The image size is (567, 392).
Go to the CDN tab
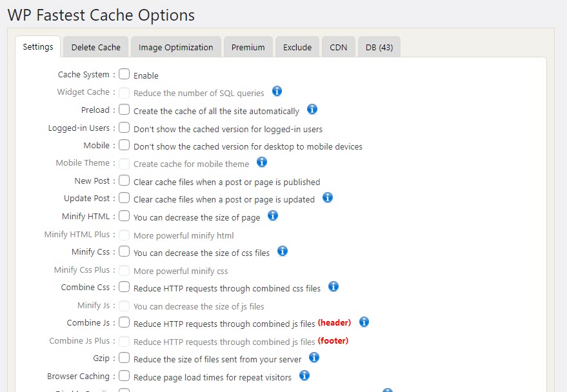(339, 47)
